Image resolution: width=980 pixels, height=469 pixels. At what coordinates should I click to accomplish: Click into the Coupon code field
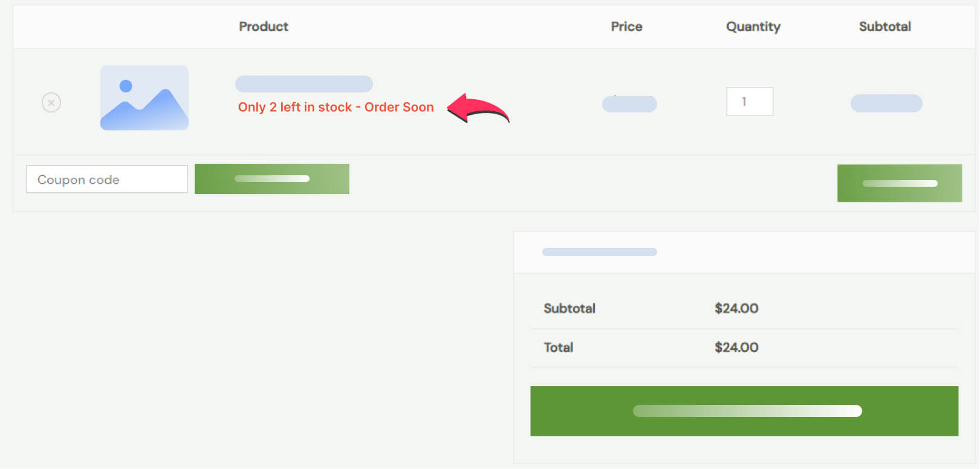click(107, 180)
